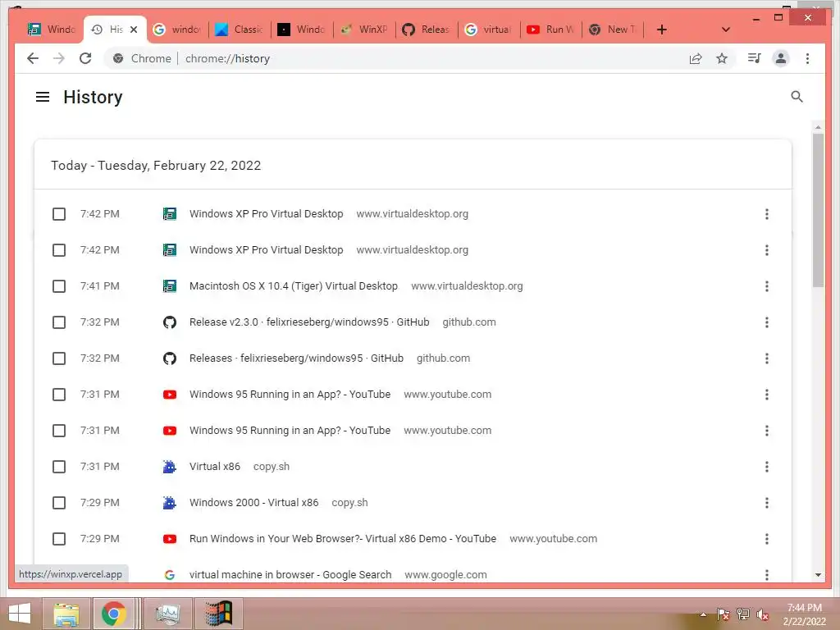The height and width of the screenshot is (630, 840).
Task: Open Windows 2000 - Virtual x86 link
Action: coord(254,503)
